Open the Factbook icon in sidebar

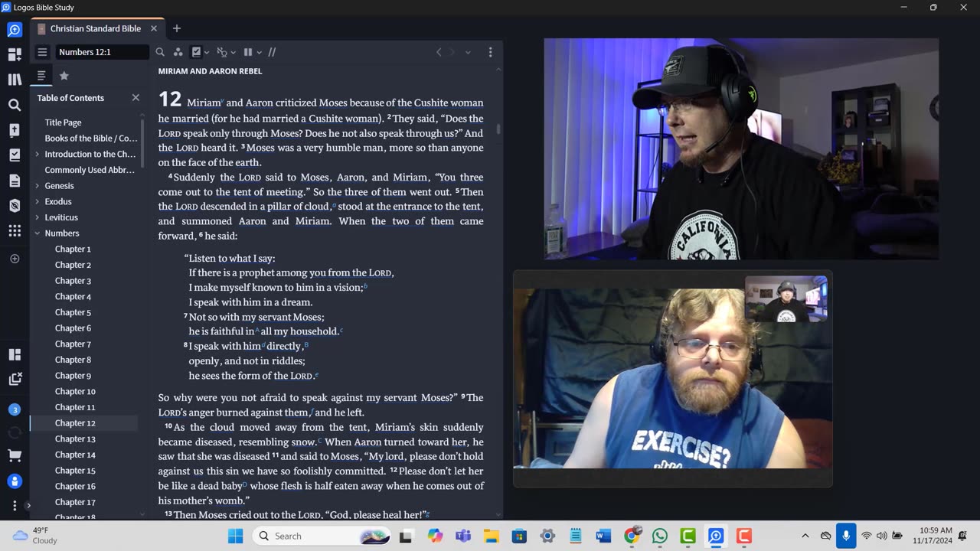pos(15,130)
